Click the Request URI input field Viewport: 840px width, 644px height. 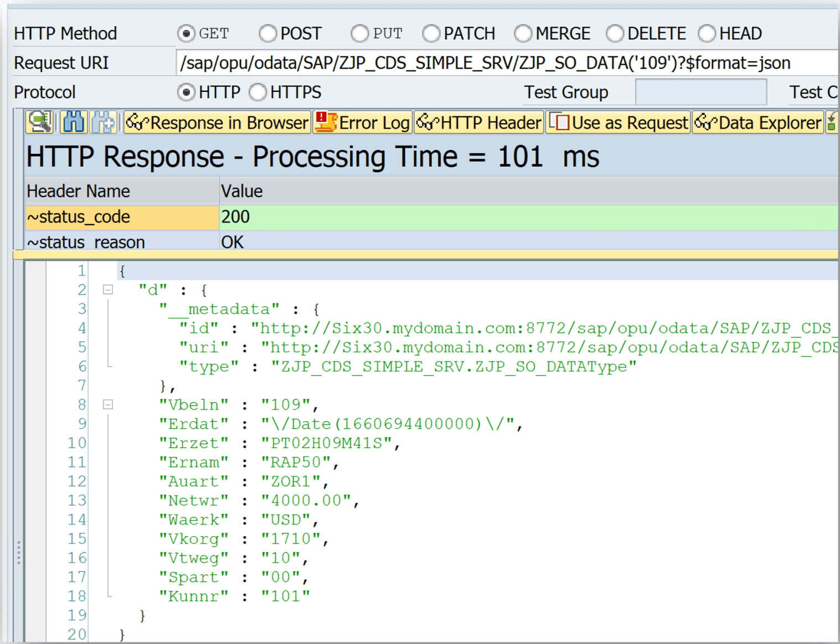pyautogui.click(x=482, y=63)
